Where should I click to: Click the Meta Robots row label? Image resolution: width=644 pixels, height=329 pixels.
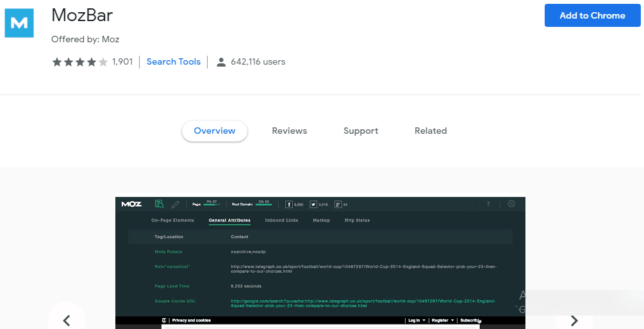(x=169, y=252)
